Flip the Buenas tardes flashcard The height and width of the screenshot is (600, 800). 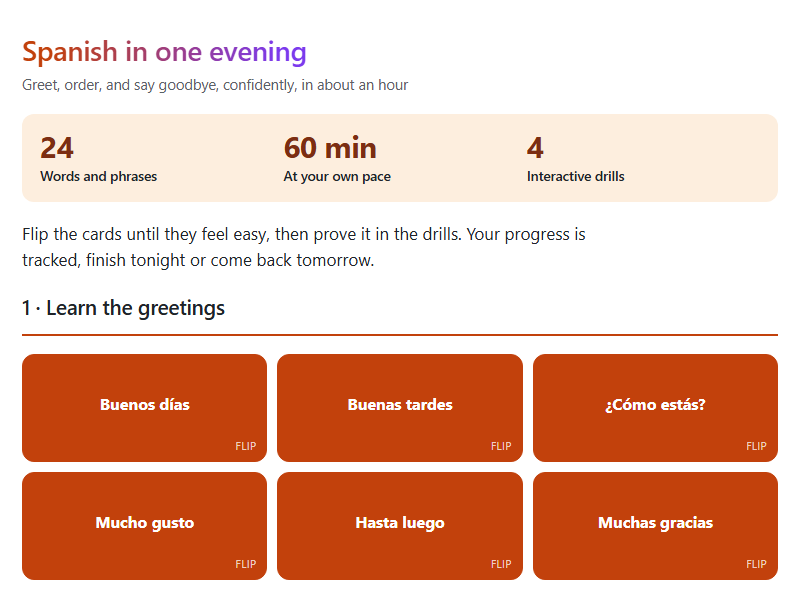(x=400, y=408)
